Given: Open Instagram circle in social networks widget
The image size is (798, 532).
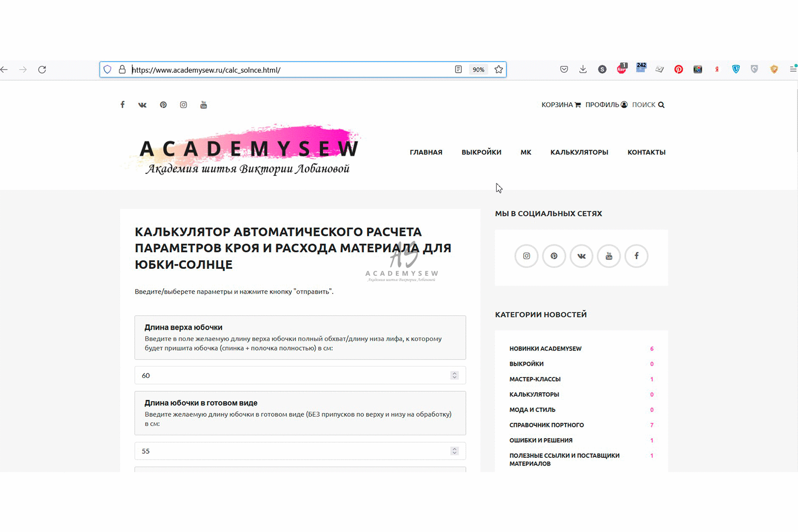Looking at the screenshot, I should [526, 256].
